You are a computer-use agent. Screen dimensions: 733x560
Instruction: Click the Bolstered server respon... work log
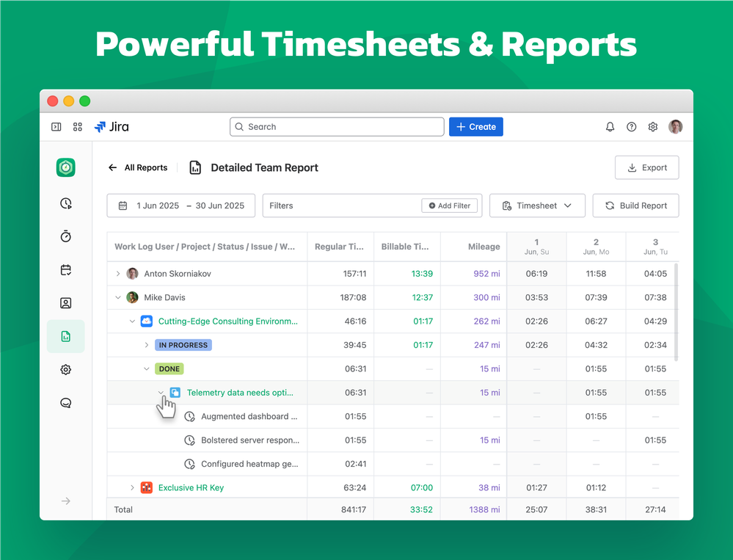coord(250,440)
